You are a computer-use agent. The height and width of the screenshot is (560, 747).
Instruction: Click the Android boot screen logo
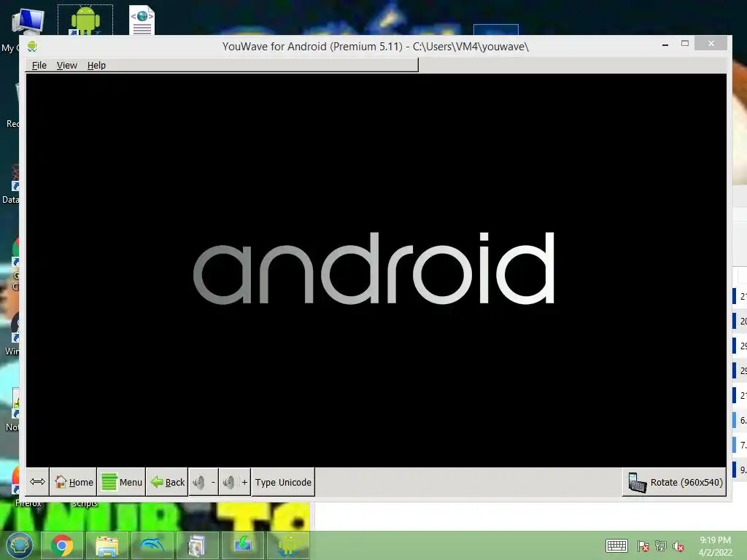coord(373,268)
